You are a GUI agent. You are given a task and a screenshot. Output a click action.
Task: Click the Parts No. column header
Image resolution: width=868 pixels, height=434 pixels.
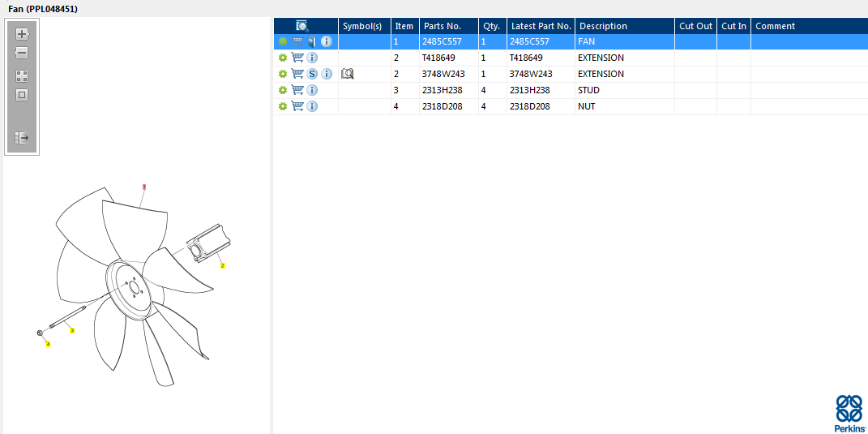pos(449,26)
